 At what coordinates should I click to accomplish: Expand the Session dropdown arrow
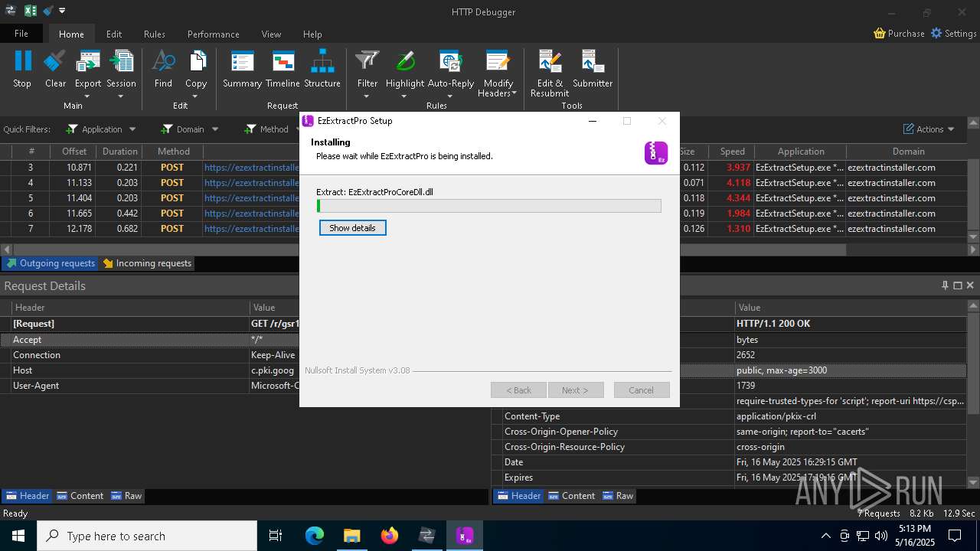(x=121, y=96)
